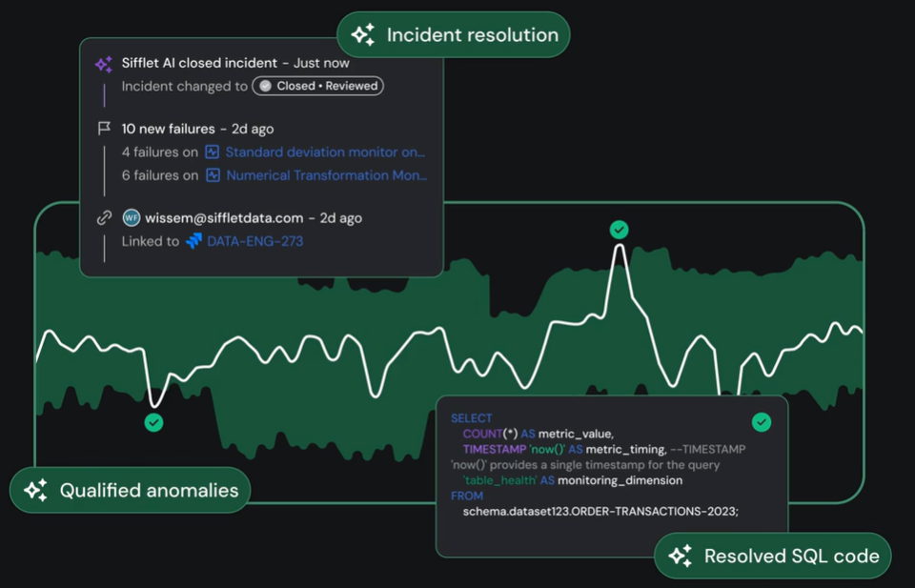
Task: Click the 'Incident changed to' text
Action: point(184,87)
